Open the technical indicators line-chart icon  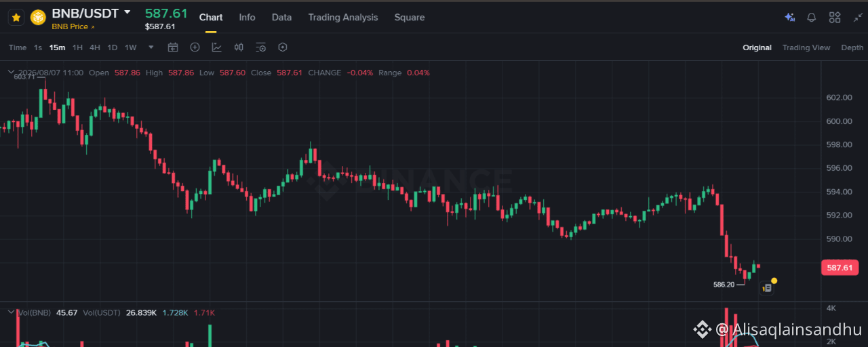click(216, 47)
